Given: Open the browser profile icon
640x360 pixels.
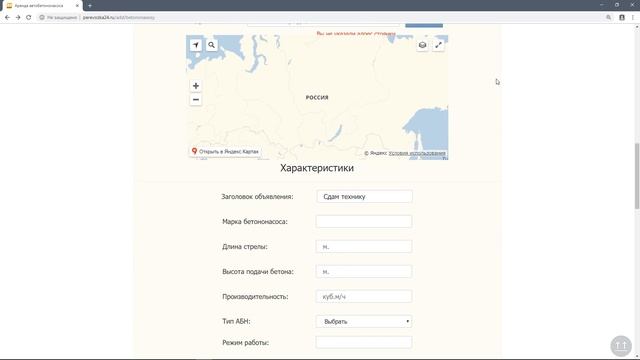Looking at the screenshot, I should point(622,18).
